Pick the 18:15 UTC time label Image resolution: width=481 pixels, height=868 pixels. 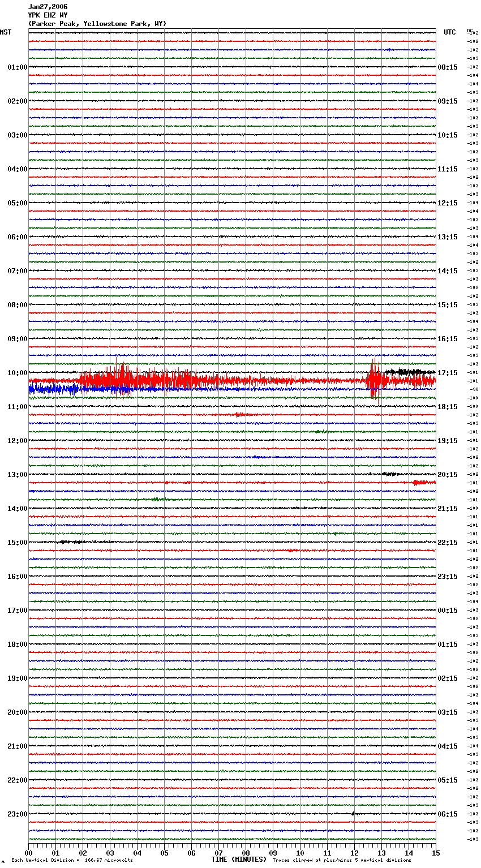click(x=448, y=407)
